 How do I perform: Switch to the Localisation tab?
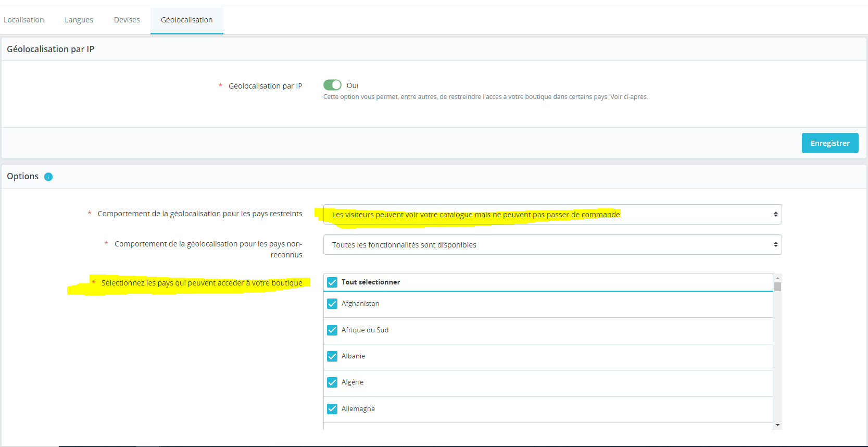point(24,20)
